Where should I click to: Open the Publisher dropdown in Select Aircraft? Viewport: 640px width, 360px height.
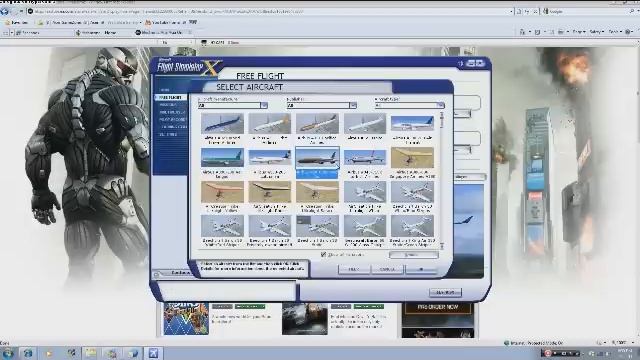point(322,105)
